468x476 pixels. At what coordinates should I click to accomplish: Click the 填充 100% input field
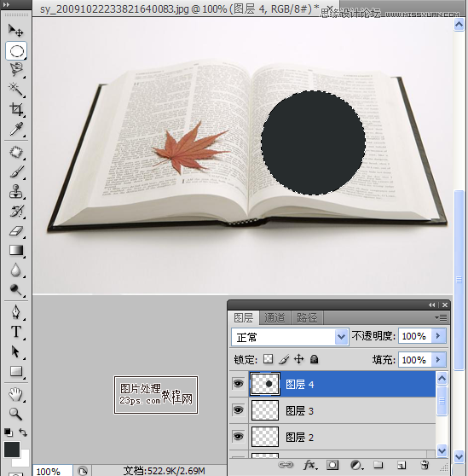click(x=414, y=360)
